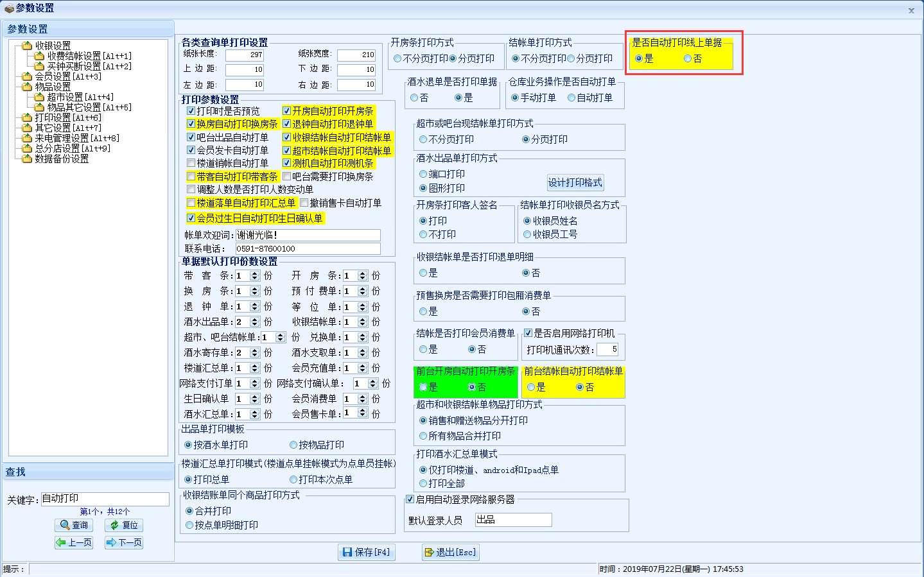Select 自动打单 for 仓库业务操作

[x=571, y=98]
